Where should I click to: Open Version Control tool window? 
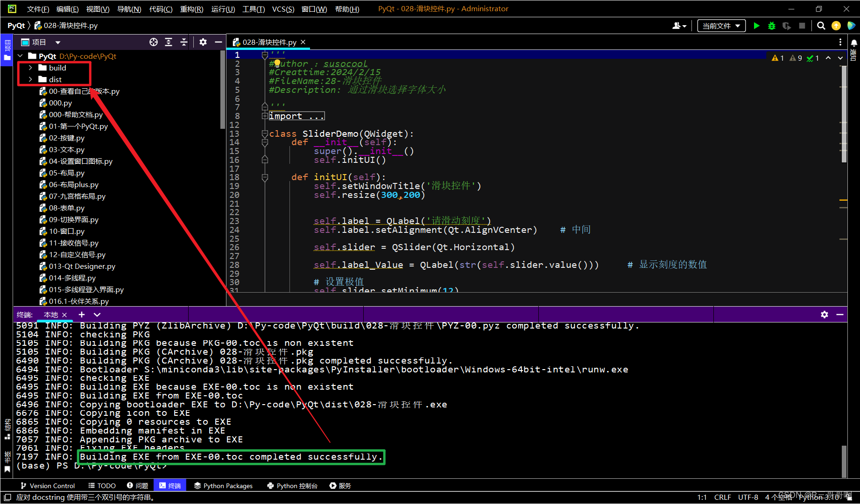(47, 485)
